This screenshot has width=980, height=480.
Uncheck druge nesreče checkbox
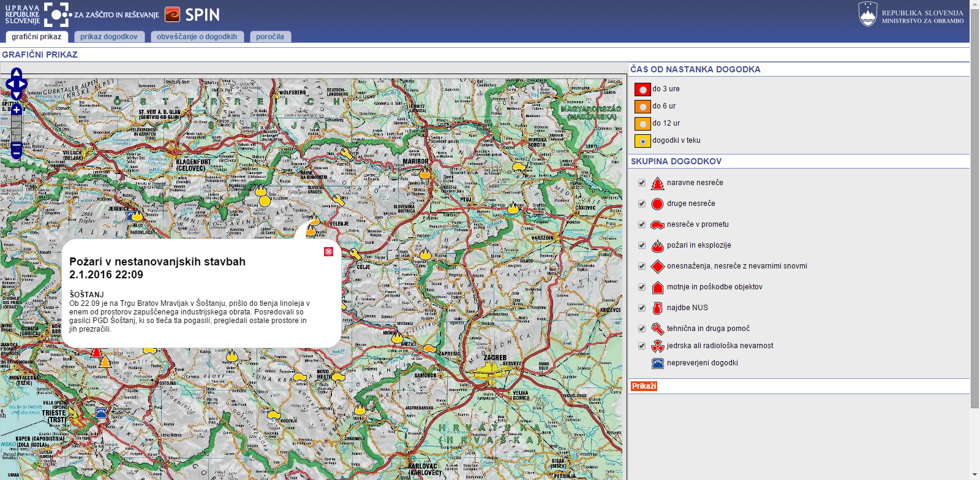click(x=642, y=204)
